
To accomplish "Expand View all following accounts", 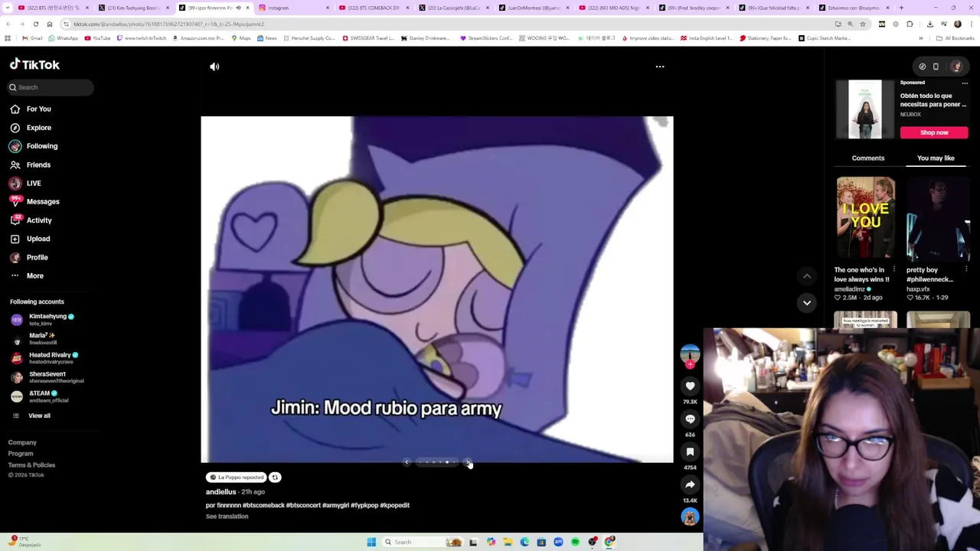I will tap(32, 416).
